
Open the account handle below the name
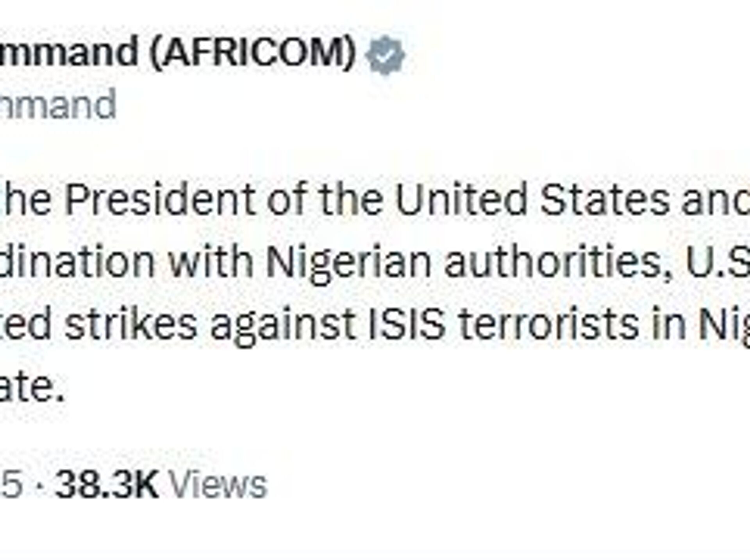click(x=58, y=105)
